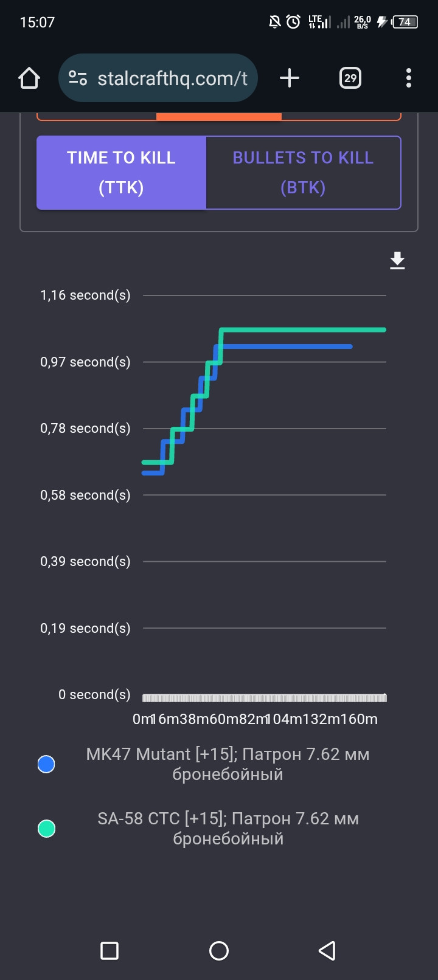
Task: Click the green SA-58 line plateau on chart
Action: [303, 330]
